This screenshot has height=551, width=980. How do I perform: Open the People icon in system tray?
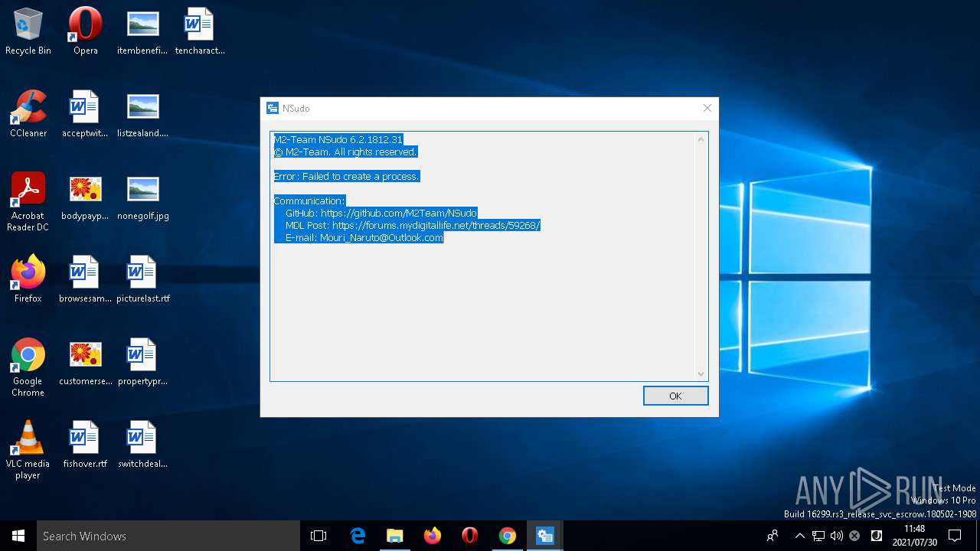point(773,536)
